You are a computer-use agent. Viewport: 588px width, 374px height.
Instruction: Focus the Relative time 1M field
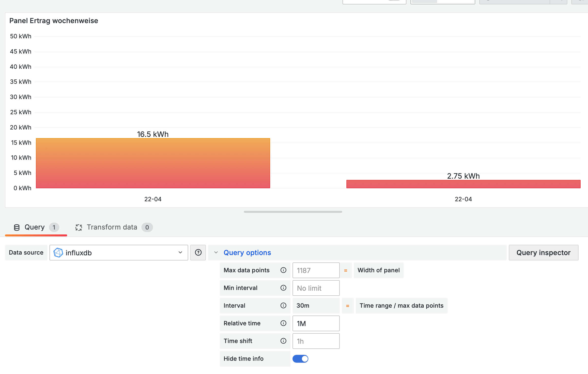pyautogui.click(x=316, y=323)
